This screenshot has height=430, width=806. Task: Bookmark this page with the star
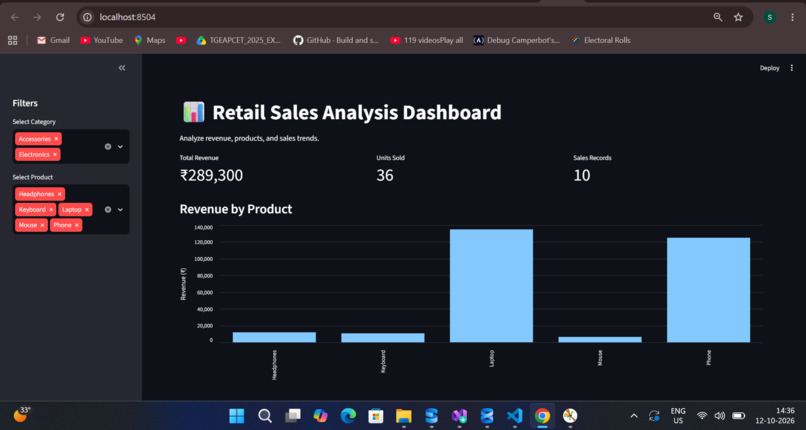pyautogui.click(x=738, y=17)
